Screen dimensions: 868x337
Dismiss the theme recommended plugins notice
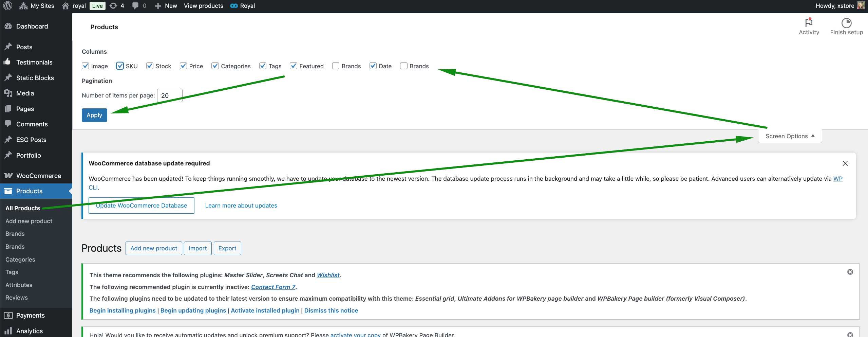pos(850,272)
